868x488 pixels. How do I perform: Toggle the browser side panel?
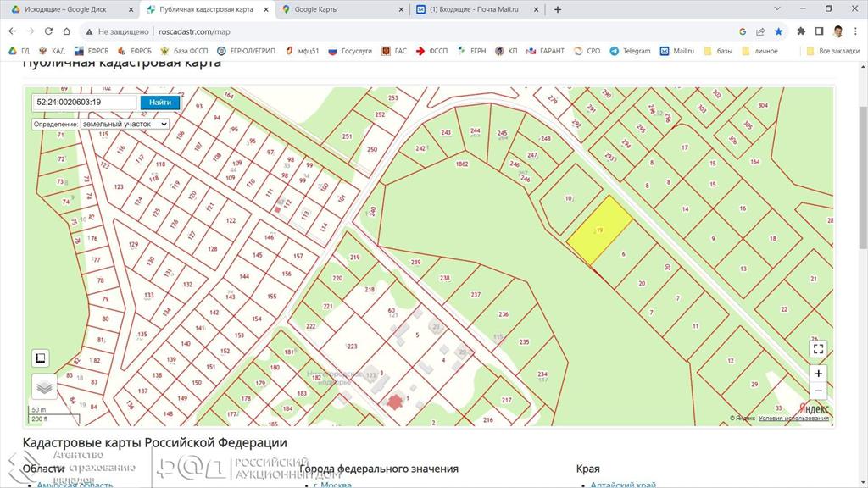click(819, 31)
